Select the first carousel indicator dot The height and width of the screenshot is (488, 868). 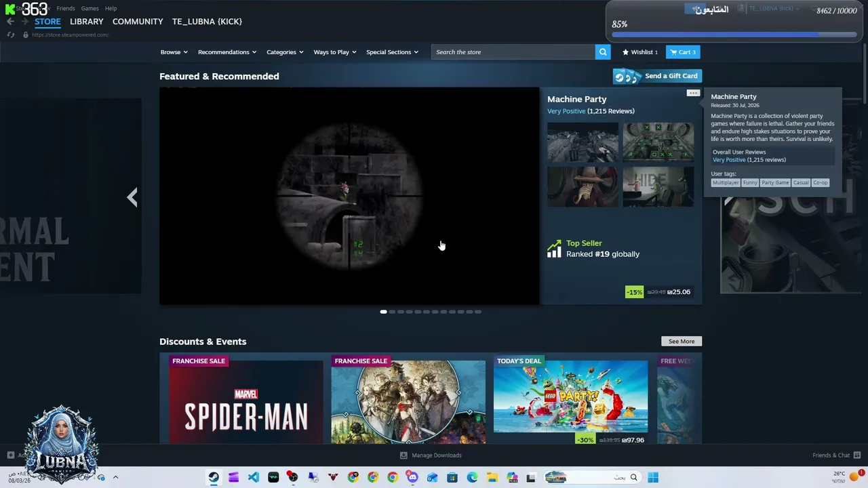pyautogui.click(x=383, y=312)
